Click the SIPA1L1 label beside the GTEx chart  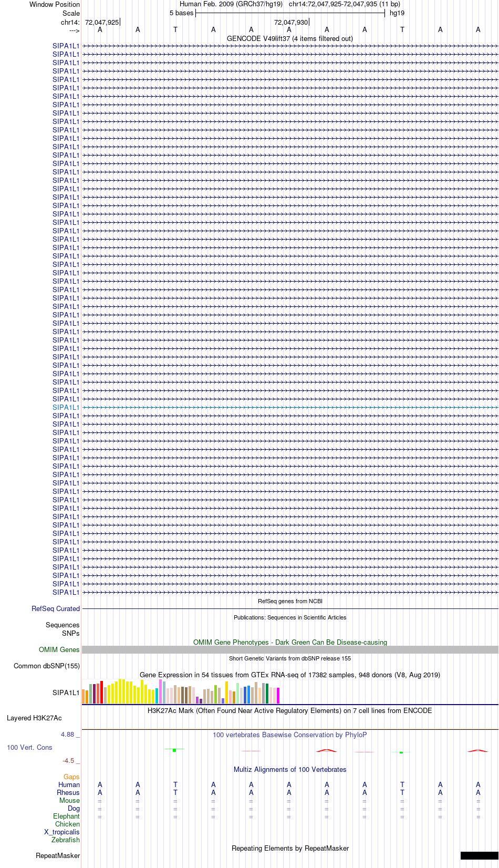(66, 693)
